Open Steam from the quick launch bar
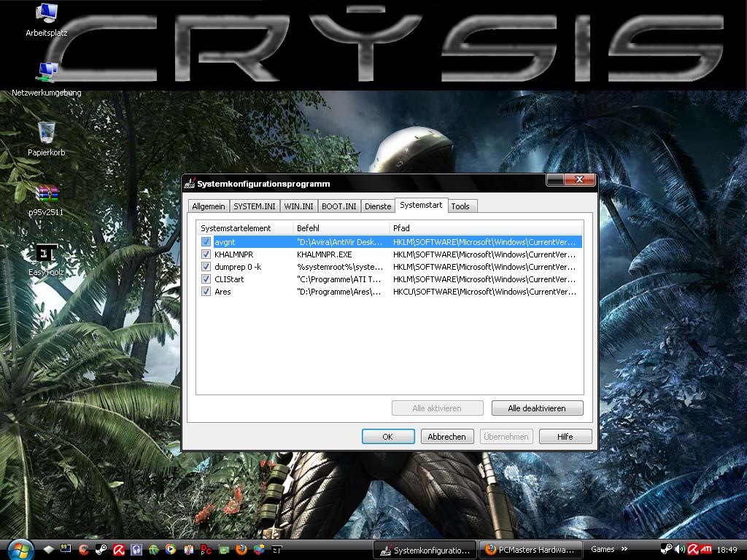Screen dimensions: 747x560 101,550
